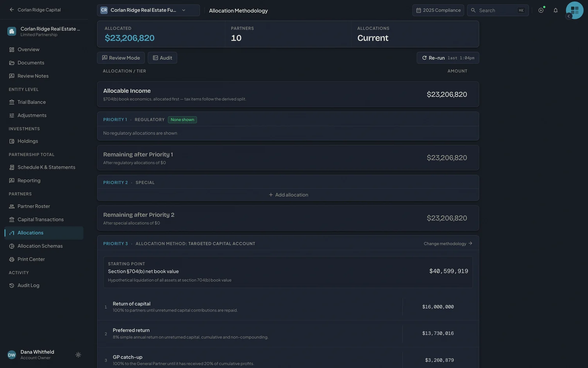Select the Return of capital tier row

(x=288, y=307)
